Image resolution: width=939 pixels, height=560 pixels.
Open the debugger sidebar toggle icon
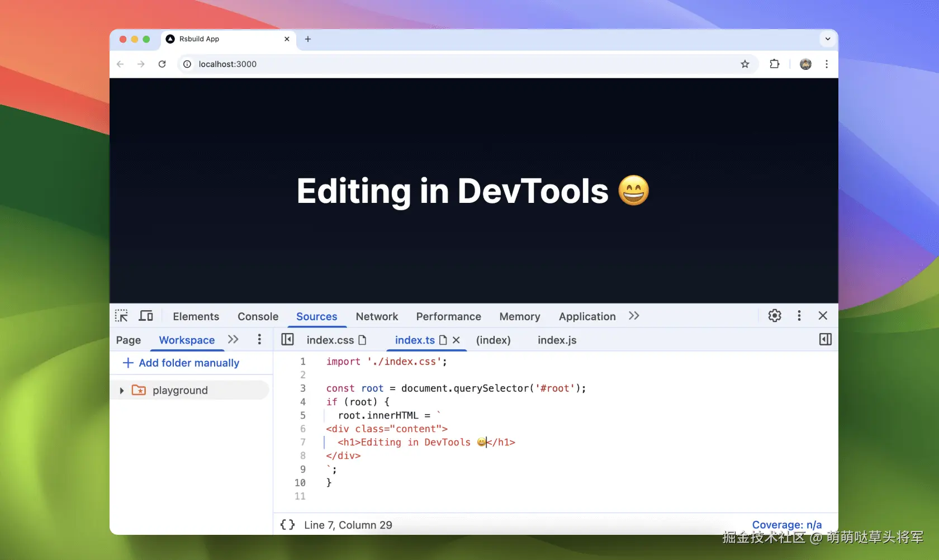(x=825, y=339)
